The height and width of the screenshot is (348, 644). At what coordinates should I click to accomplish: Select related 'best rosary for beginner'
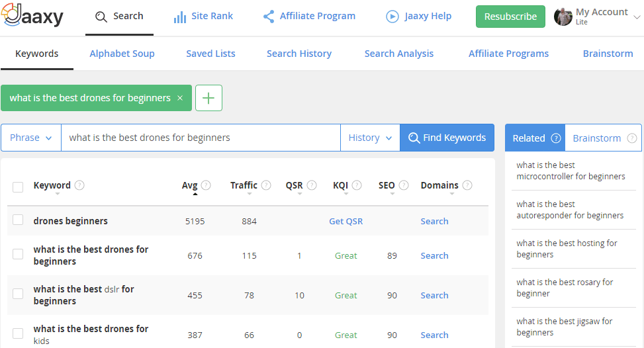[565, 288]
